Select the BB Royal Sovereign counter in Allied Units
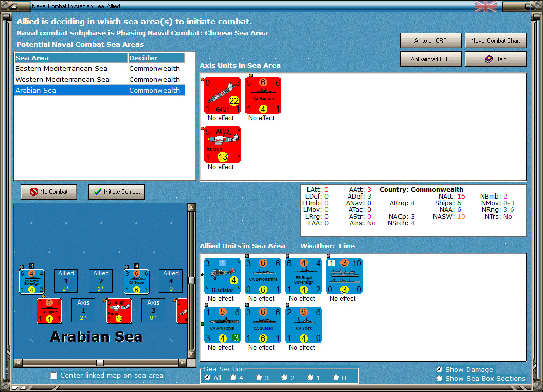 pyautogui.click(x=304, y=276)
